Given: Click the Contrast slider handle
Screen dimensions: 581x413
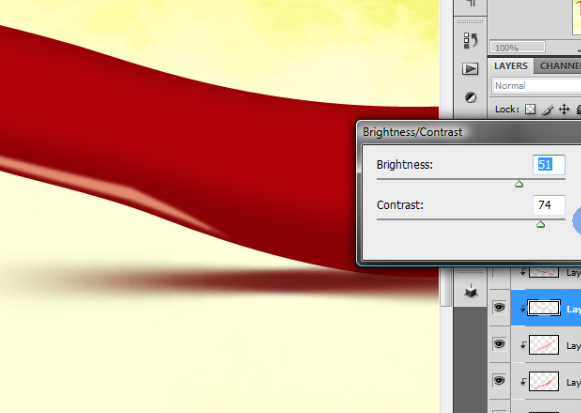Looking at the screenshot, I should pyautogui.click(x=541, y=224).
